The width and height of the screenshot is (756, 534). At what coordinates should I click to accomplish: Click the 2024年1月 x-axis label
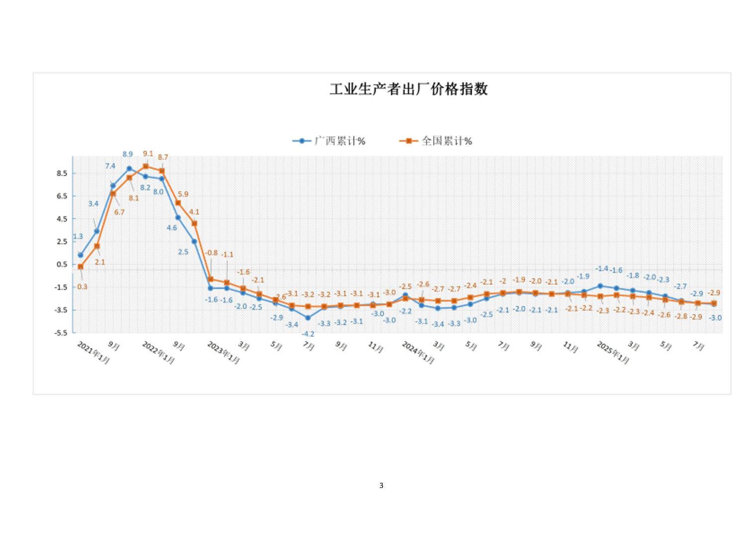point(418,353)
